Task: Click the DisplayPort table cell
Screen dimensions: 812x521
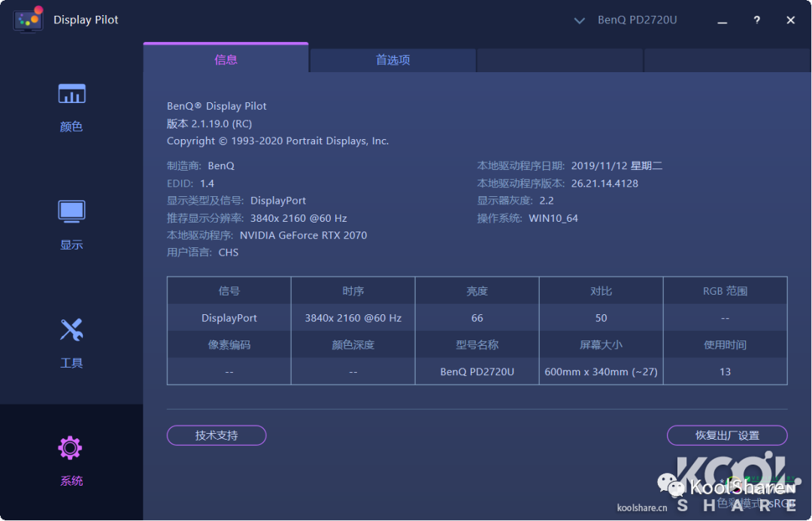Action: pos(229,318)
